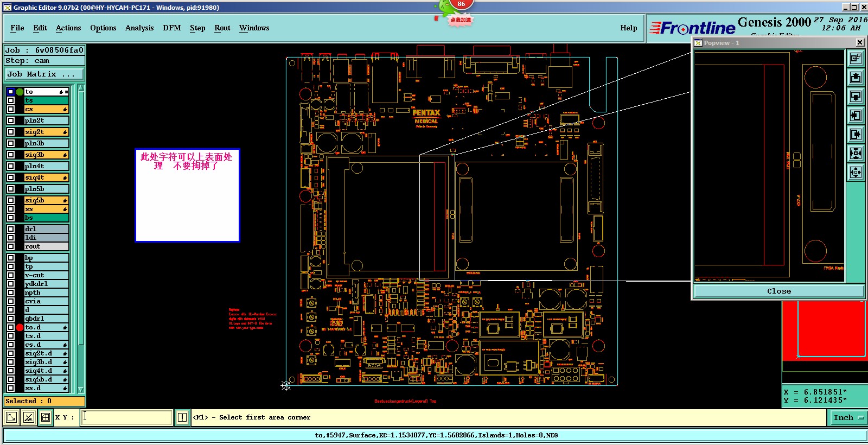Viewport: 868px width, 445px height.
Task: Open the Rout menu
Action: pyautogui.click(x=222, y=28)
